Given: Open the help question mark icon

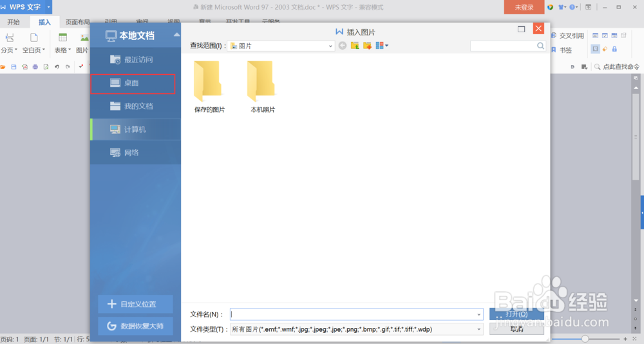Looking at the screenshot, I should click(x=573, y=7).
